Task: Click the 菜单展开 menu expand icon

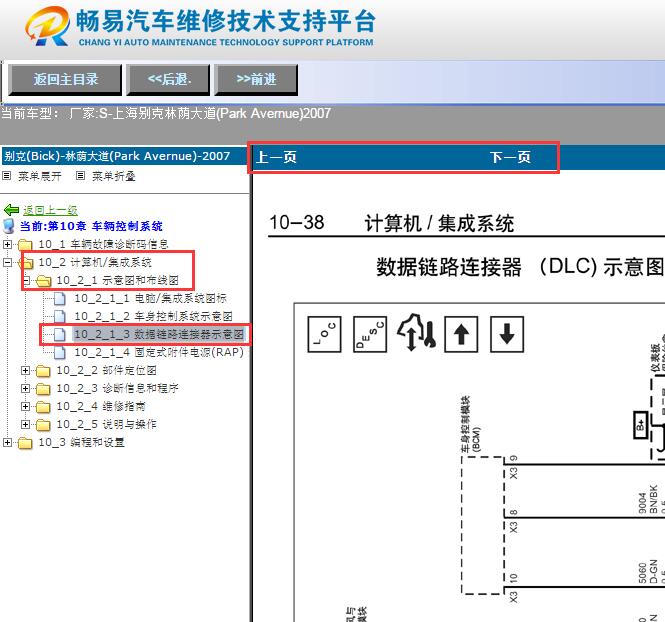Action: [x=6, y=176]
